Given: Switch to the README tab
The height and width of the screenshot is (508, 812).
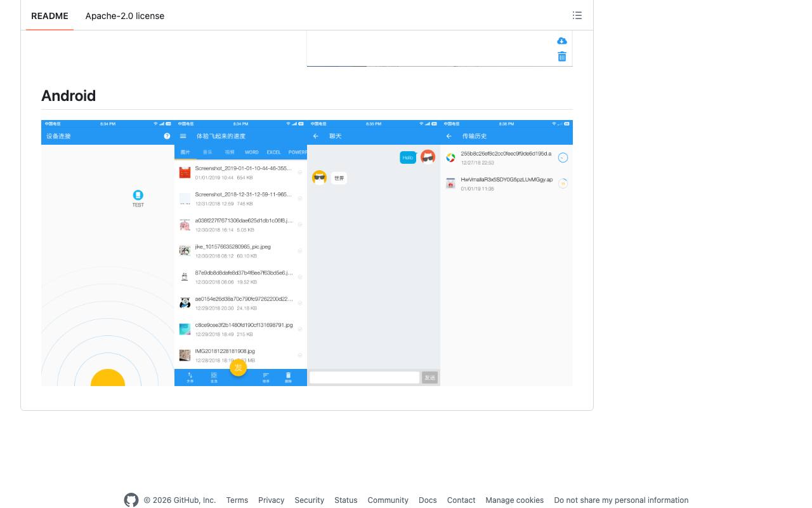Looking at the screenshot, I should (49, 16).
